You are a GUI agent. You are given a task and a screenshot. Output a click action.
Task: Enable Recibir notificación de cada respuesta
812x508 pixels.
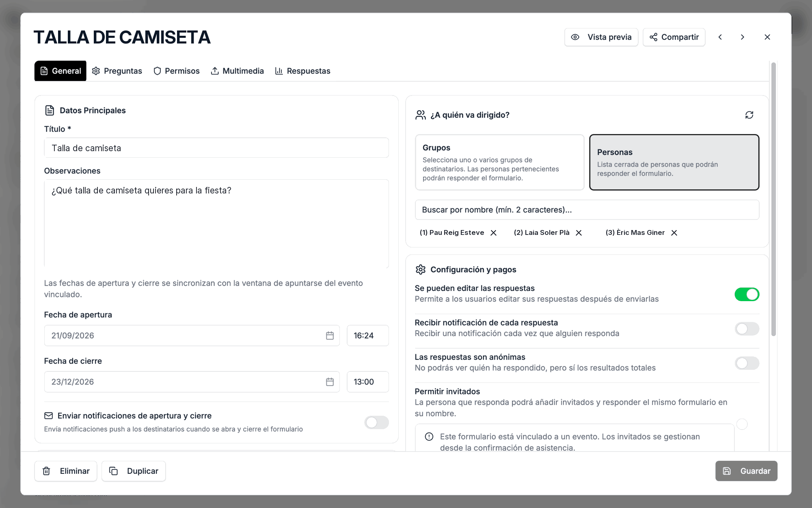pos(747,329)
